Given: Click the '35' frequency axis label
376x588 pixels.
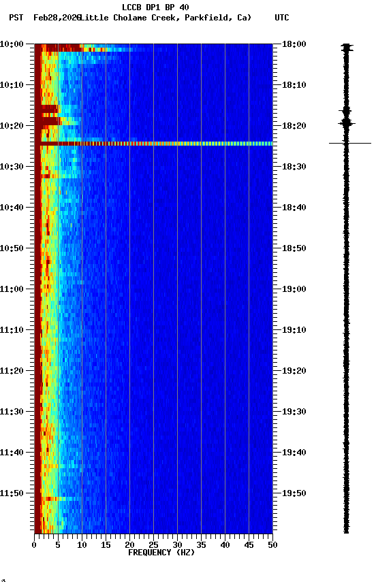Looking at the screenshot, I should pos(201,545).
